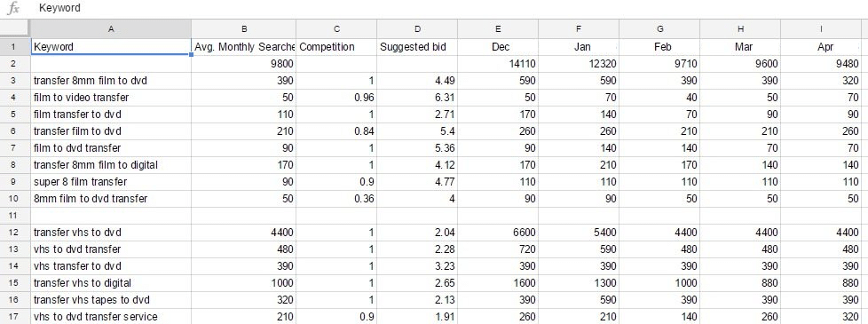This screenshot has height=324, width=868.
Task: Click the Dec header cell
Action: coord(498,47)
